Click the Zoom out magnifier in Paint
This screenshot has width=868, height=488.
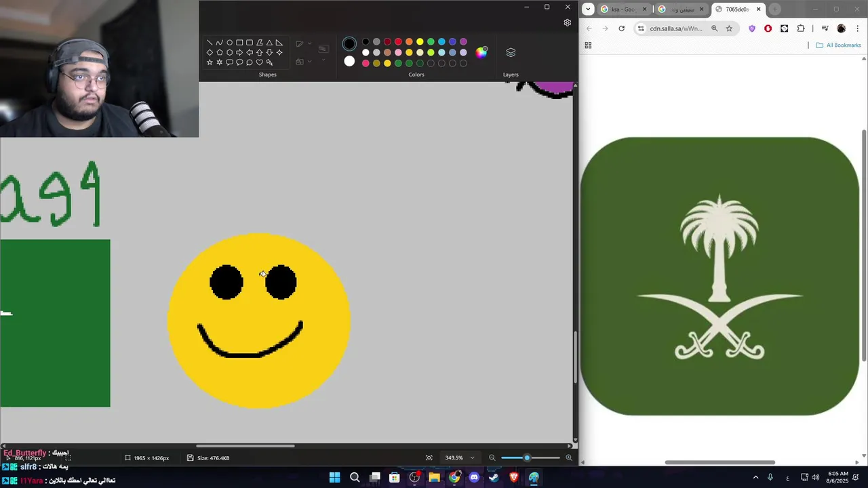tap(492, 457)
